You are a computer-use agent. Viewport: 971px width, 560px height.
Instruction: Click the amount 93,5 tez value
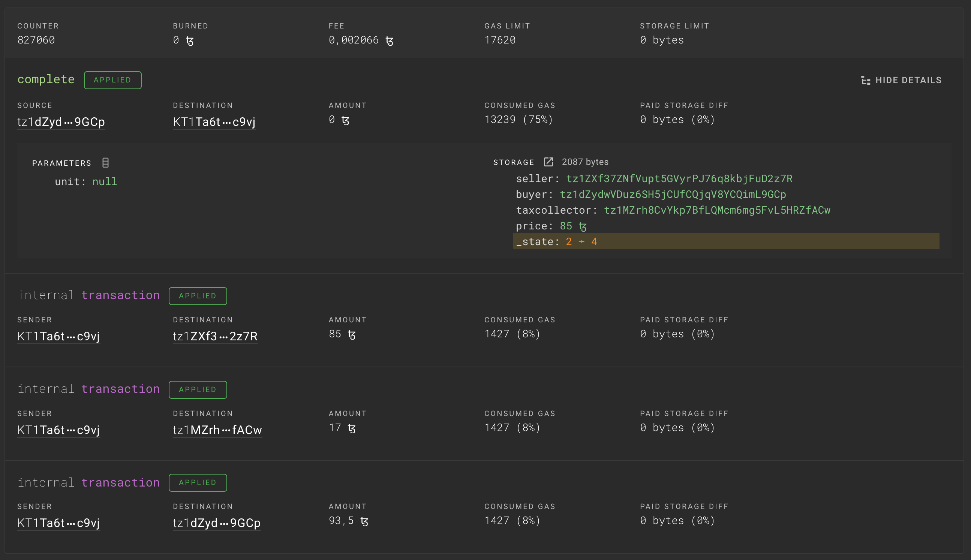tap(349, 521)
